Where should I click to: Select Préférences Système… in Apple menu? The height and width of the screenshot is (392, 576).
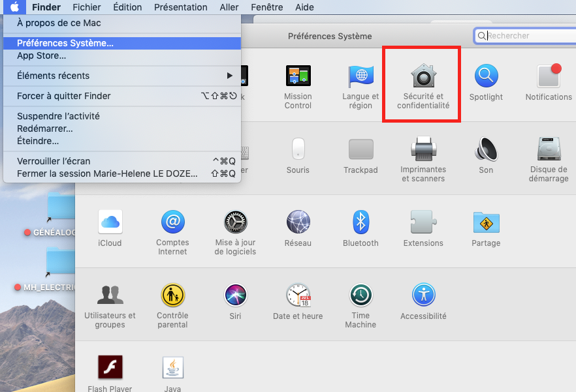point(65,43)
